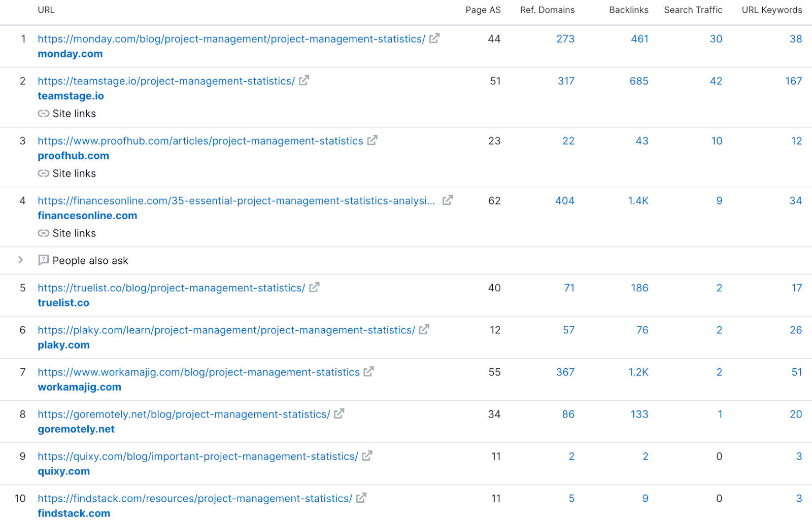Viewport: 812px width, 521px height.
Task: Click Site links chain icon under teamstage.io
Action: (x=44, y=114)
